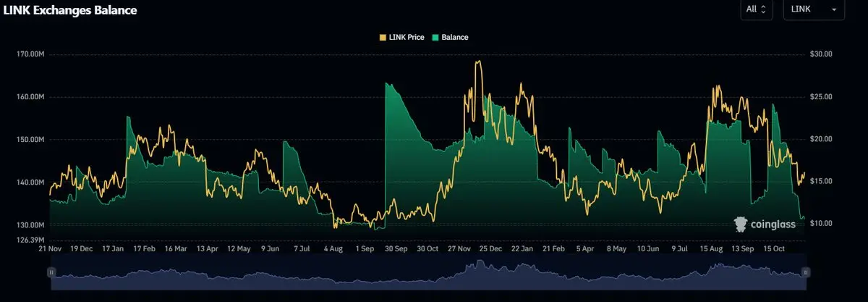This screenshot has height=302, width=868.
Task: Toggle the LINK Price legend series
Action: click(x=401, y=37)
